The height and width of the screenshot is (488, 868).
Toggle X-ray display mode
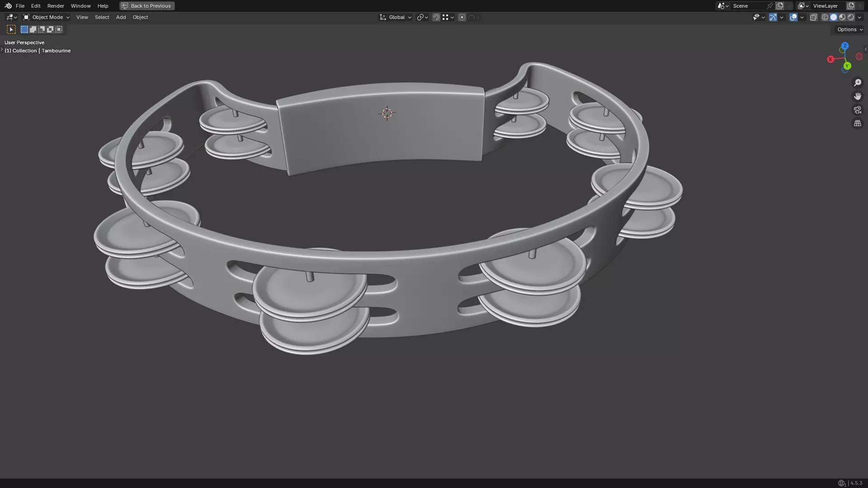(x=813, y=17)
